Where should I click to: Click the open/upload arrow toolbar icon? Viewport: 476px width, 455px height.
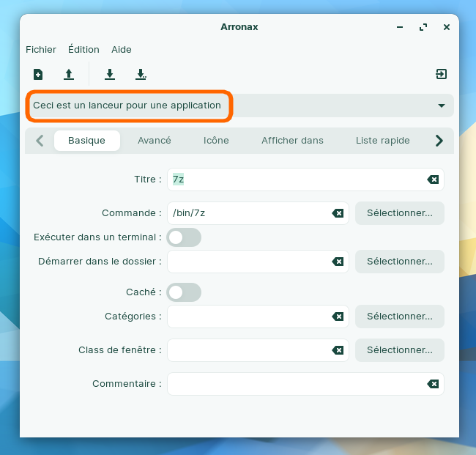(69, 74)
